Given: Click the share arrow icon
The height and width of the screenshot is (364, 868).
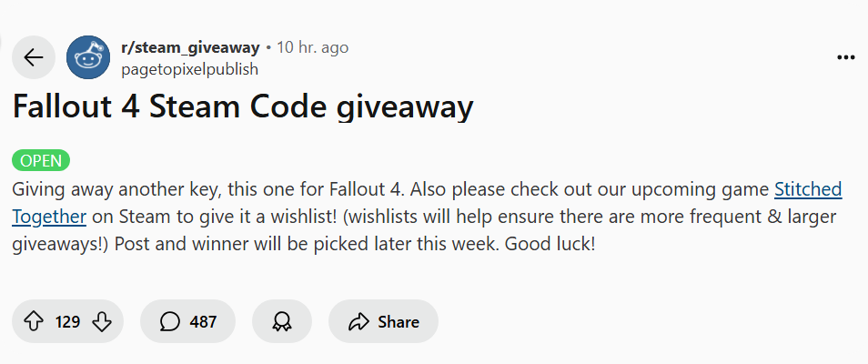Looking at the screenshot, I should point(358,321).
